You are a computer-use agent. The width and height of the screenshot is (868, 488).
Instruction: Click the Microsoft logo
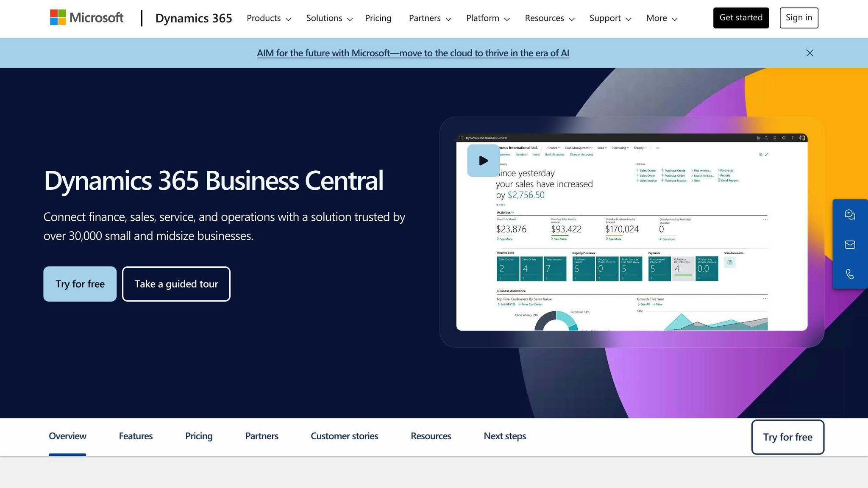(x=86, y=18)
